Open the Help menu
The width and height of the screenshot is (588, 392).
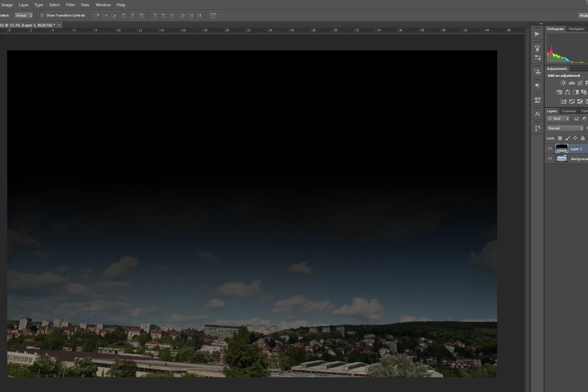121,5
